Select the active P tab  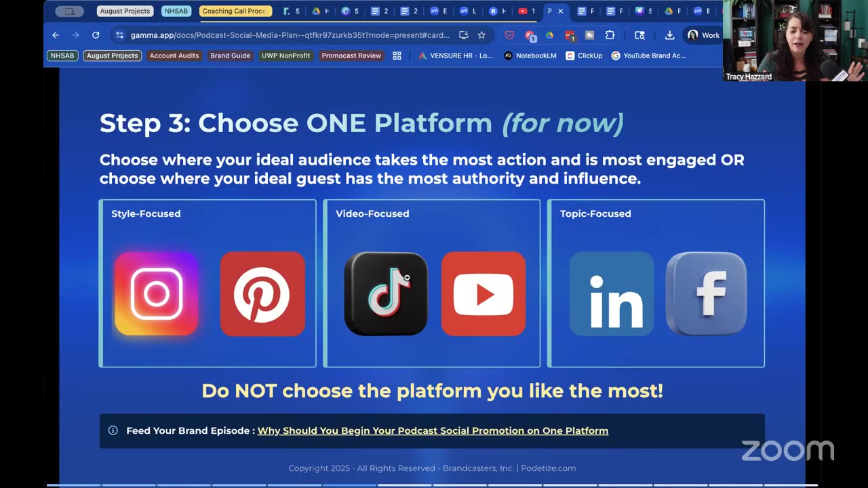(555, 11)
